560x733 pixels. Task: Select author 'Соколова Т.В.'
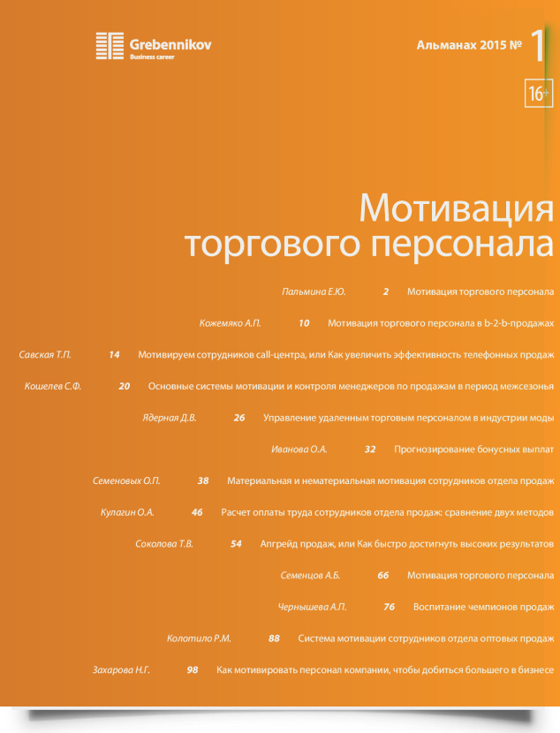click(x=164, y=544)
